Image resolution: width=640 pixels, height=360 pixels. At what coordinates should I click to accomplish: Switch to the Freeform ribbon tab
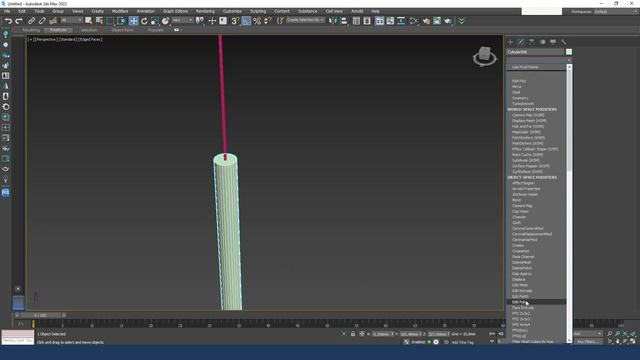point(58,30)
